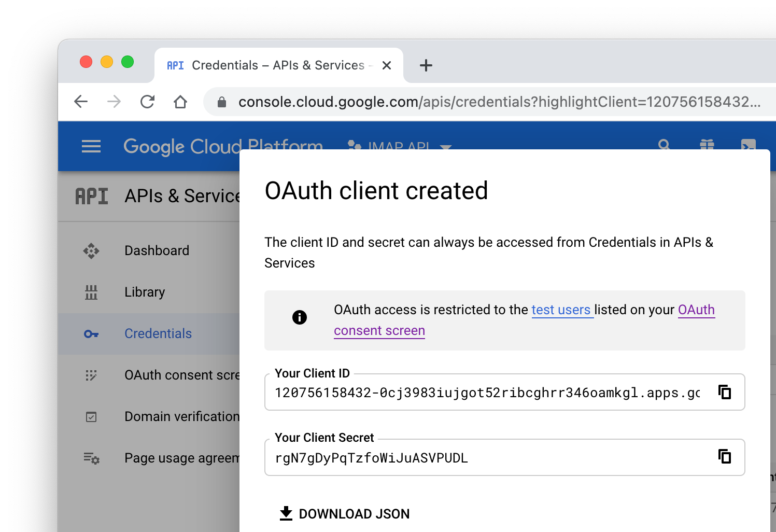Image resolution: width=776 pixels, height=532 pixels.
Task: Click the search icon in Cloud header
Action: tap(664, 145)
